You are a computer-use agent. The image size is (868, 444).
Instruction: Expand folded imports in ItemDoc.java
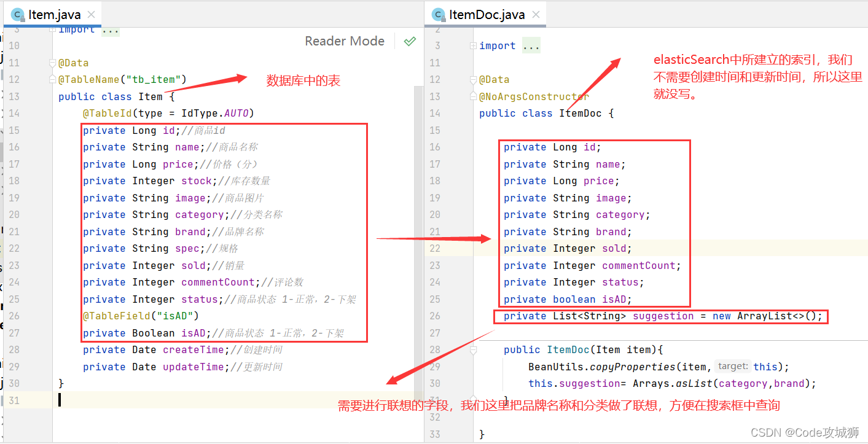coord(472,46)
